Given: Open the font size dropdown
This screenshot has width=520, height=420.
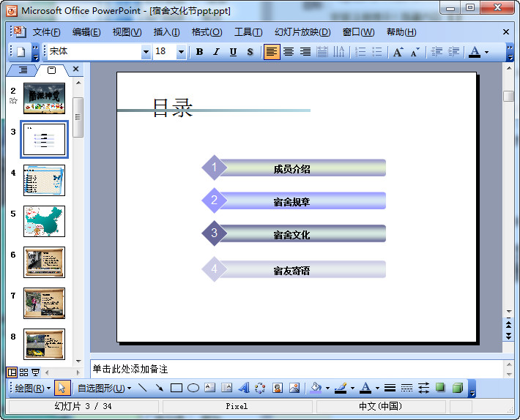Looking at the screenshot, I should tap(181, 52).
